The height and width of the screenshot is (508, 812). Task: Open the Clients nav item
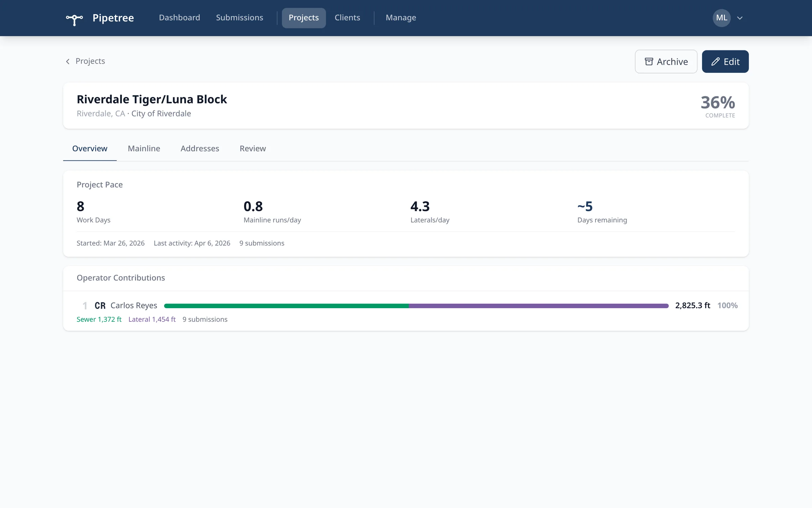click(x=347, y=18)
